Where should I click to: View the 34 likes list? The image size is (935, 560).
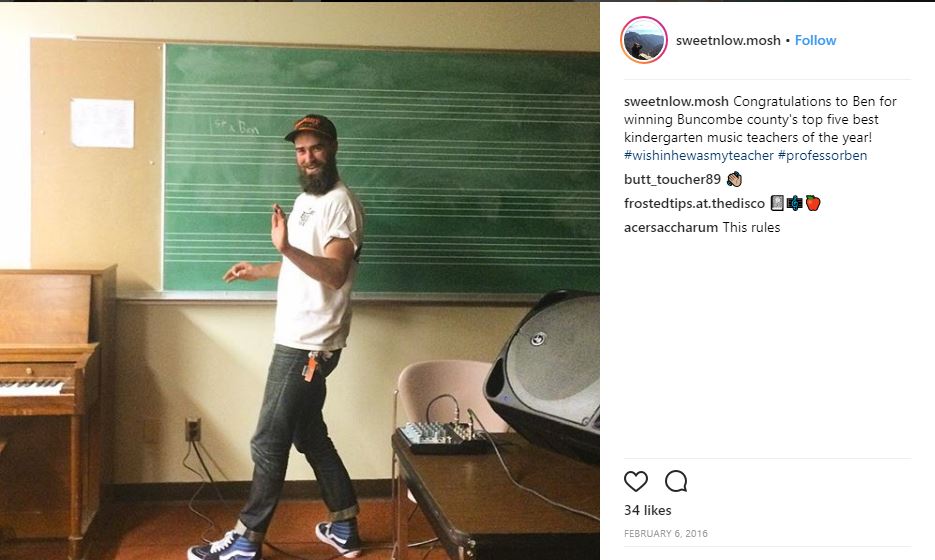pyautogui.click(x=648, y=510)
